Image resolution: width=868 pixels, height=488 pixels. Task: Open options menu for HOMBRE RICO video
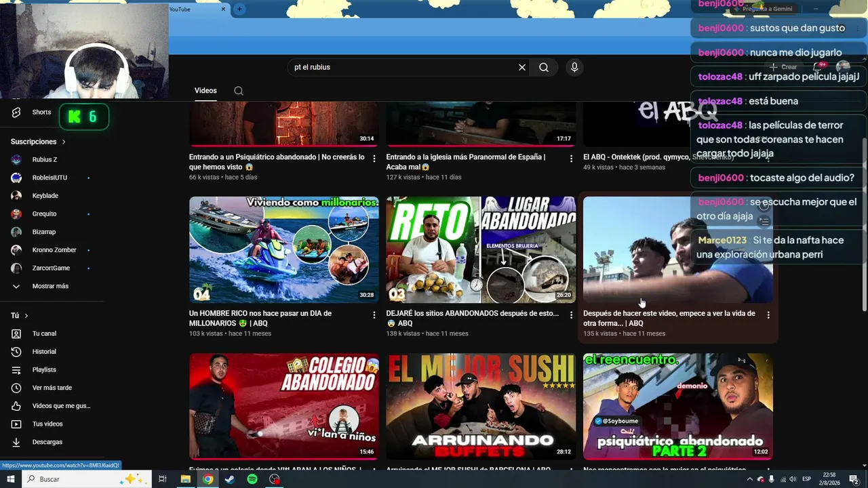pos(374,315)
